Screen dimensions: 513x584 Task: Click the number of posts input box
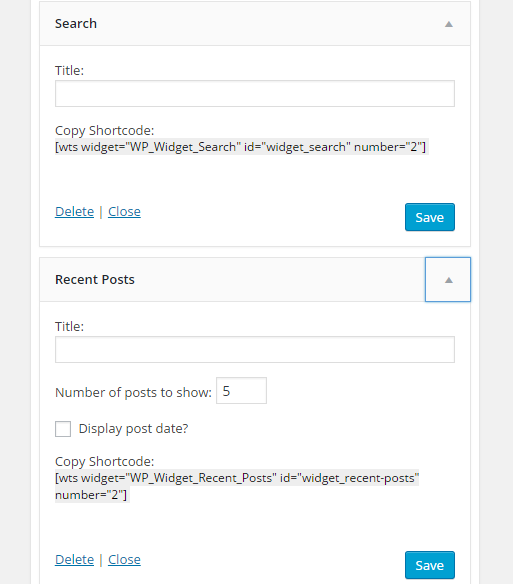(x=241, y=390)
